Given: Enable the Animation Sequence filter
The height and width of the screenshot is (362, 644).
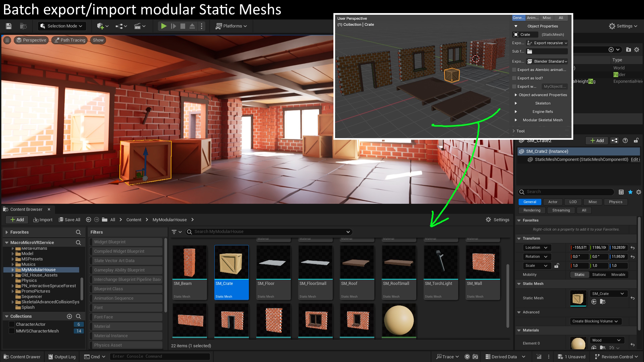Looking at the screenshot, I should (x=126, y=298).
